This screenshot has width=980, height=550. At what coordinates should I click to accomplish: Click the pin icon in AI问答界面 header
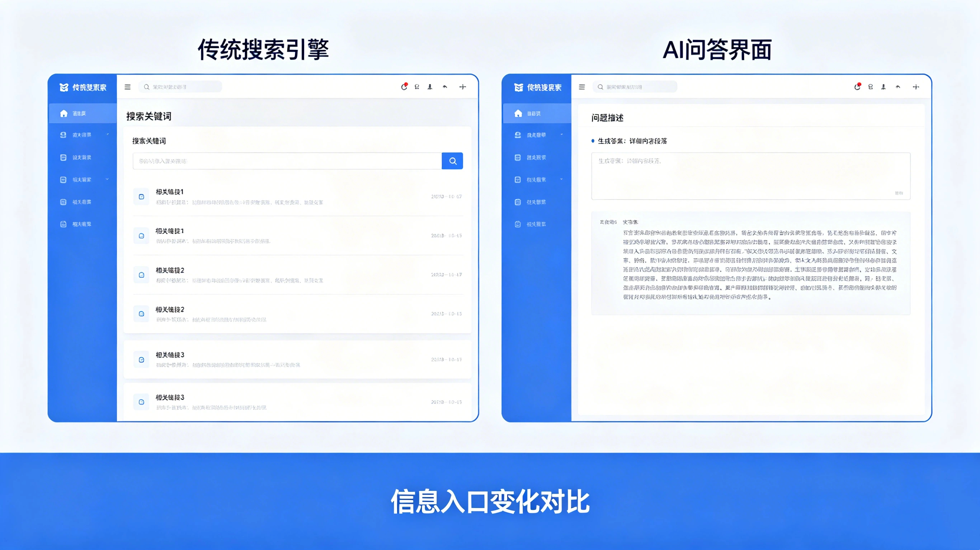tap(884, 87)
